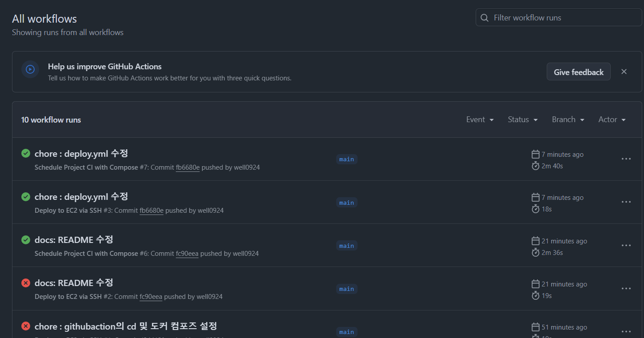Click stopwatch icon beside 2m 40s
The width and height of the screenshot is (644, 338).
click(x=536, y=166)
